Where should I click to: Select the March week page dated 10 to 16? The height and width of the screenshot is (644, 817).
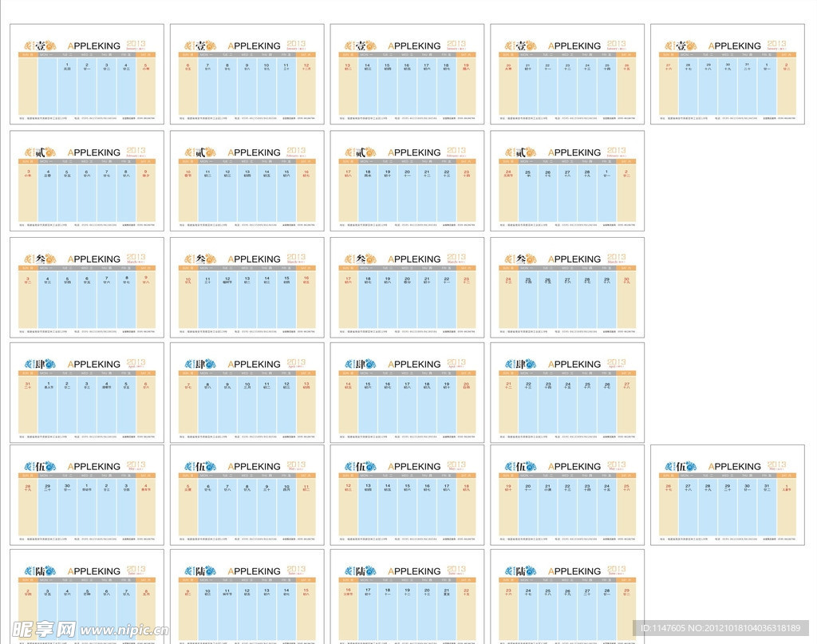click(247, 287)
